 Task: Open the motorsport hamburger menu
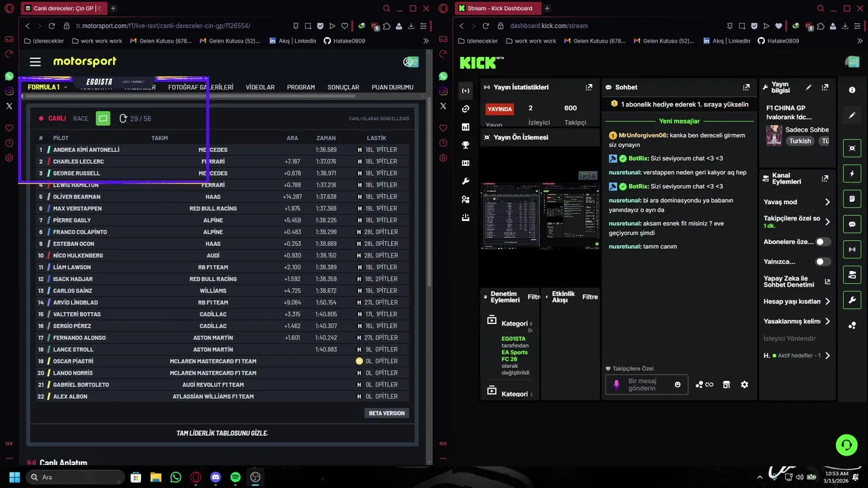coord(35,62)
